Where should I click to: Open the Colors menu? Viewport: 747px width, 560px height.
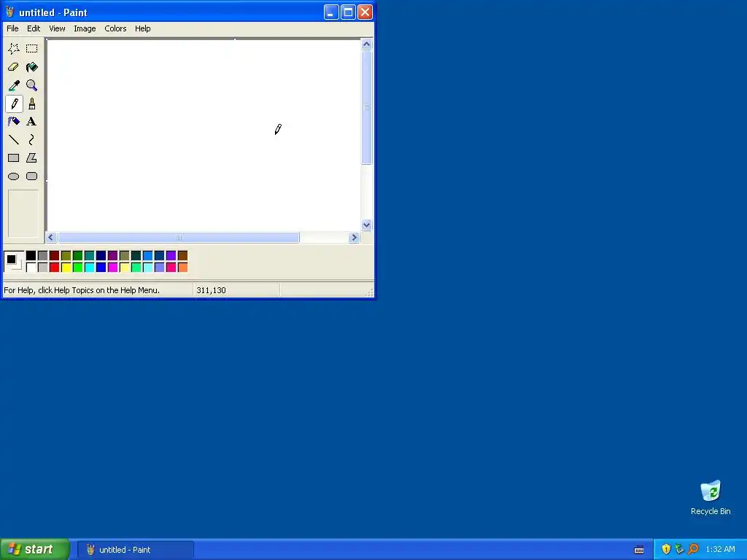[115, 28]
